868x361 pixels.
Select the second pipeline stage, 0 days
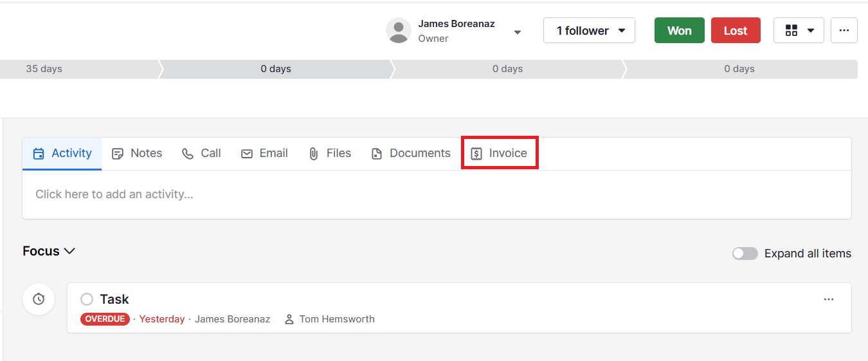[276, 69]
